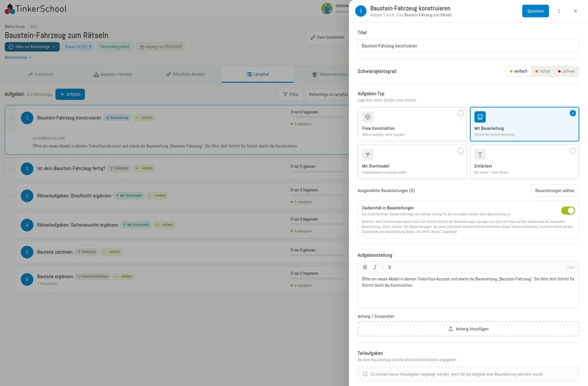
Task: Set difficulty to einfach
Action: tap(519, 71)
